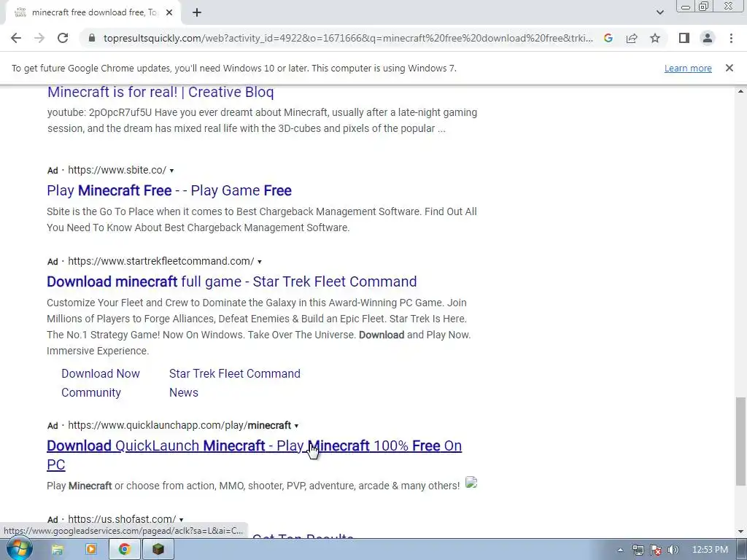The image size is (747, 560).
Task: Toggle the Chrome side panel icon
Action: (x=684, y=38)
